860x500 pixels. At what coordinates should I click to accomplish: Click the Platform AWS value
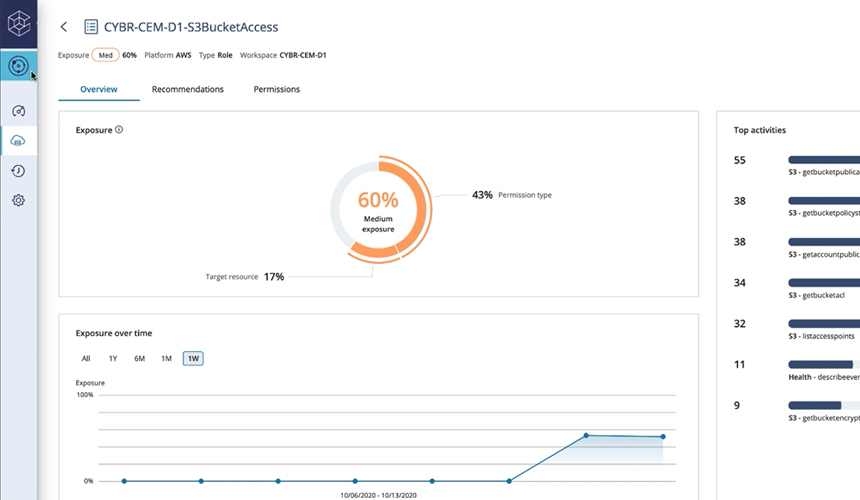183,55
